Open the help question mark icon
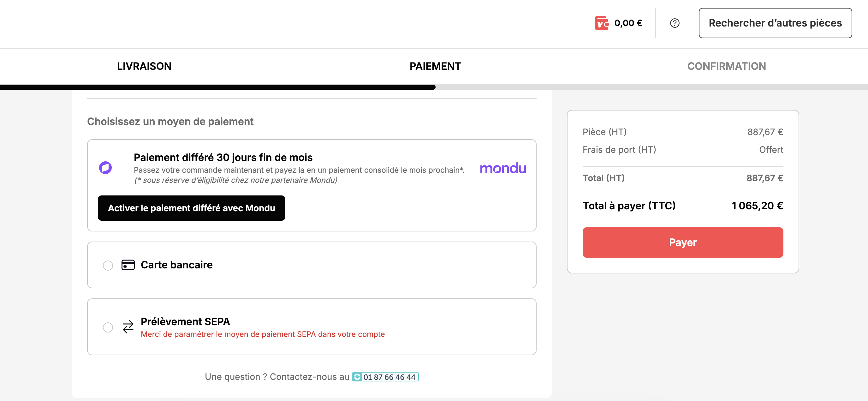The height and width of the screenshot is (401, 868). [x=674, y=23]
